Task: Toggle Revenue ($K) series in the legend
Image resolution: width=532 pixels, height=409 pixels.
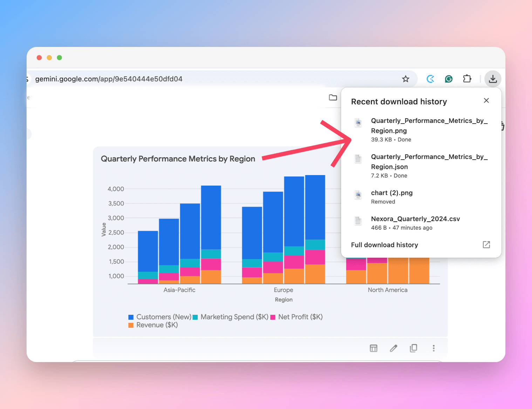Action: pos(153,325)
